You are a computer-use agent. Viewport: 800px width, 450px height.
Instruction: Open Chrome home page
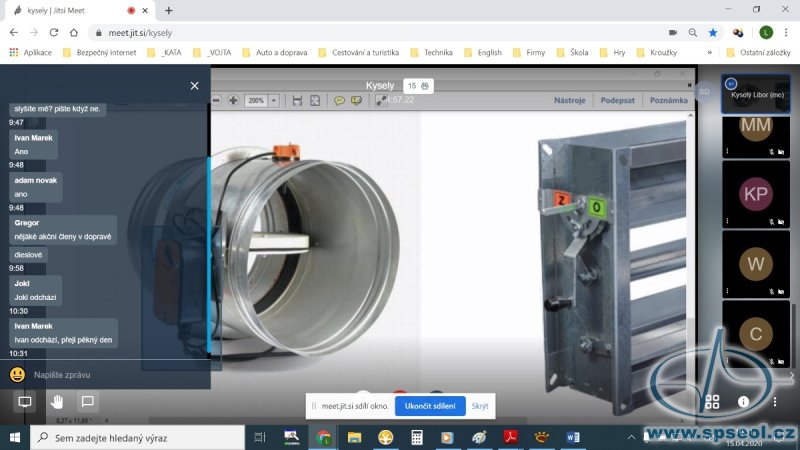point(74,32)
